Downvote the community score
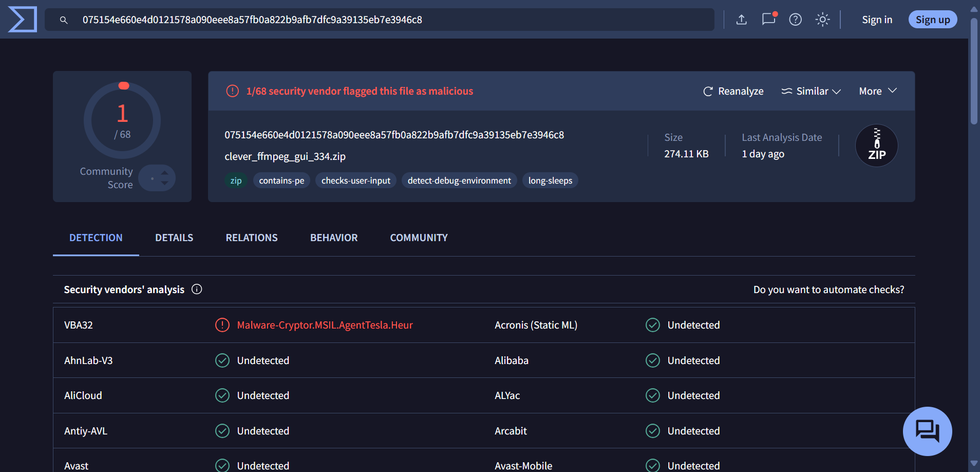Image resolution: width=980 pixels, height=472 pixels. click(165, 183)
